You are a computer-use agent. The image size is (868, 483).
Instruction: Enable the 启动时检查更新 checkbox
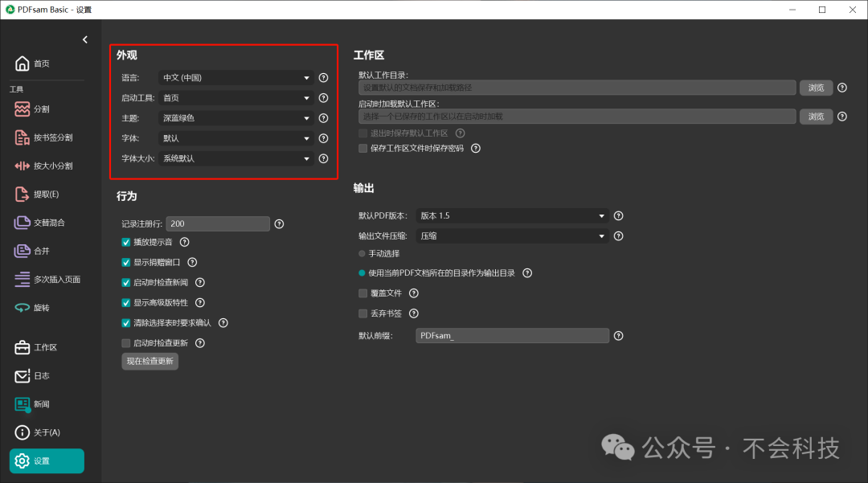[126, 343]
